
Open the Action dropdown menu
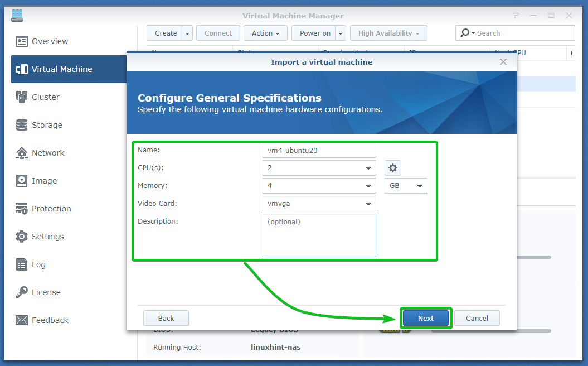click(x=265, y=33)
